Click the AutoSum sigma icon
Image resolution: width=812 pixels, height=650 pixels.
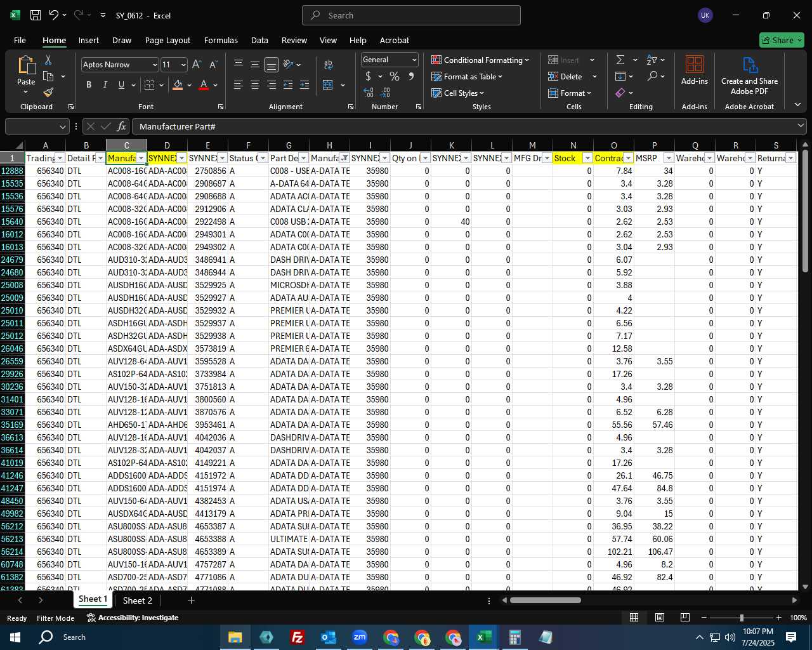point(620,60)
